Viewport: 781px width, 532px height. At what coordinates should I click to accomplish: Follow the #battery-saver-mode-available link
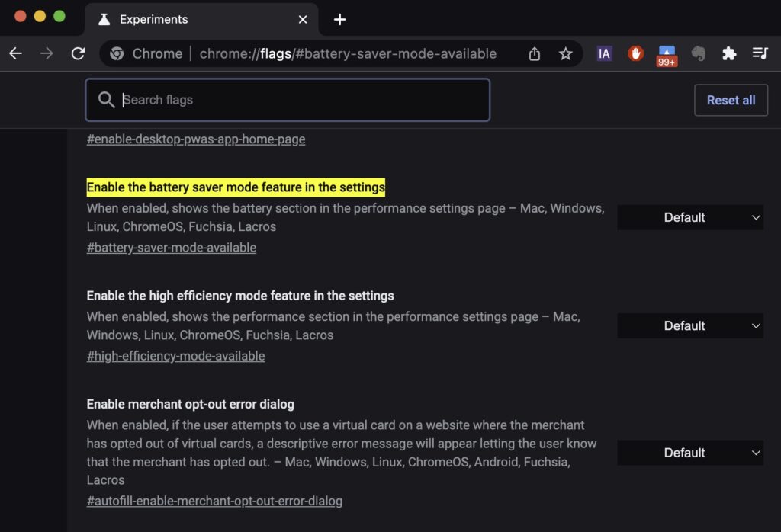(x=172, y=248)
